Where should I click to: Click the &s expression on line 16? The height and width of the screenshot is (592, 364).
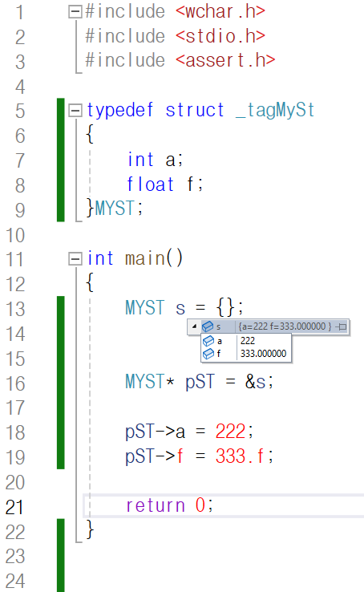point(256,382)
